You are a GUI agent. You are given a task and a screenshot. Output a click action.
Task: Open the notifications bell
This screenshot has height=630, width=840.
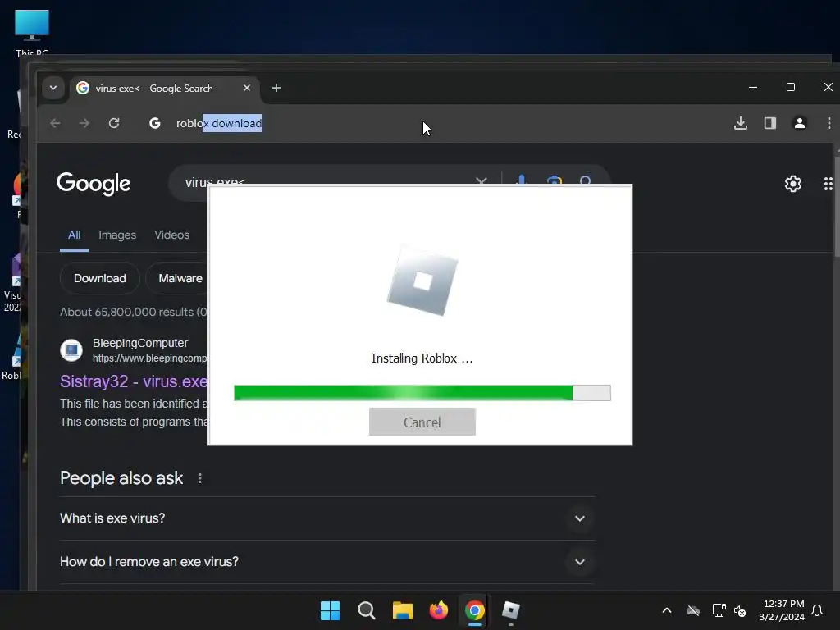(817, 610)
